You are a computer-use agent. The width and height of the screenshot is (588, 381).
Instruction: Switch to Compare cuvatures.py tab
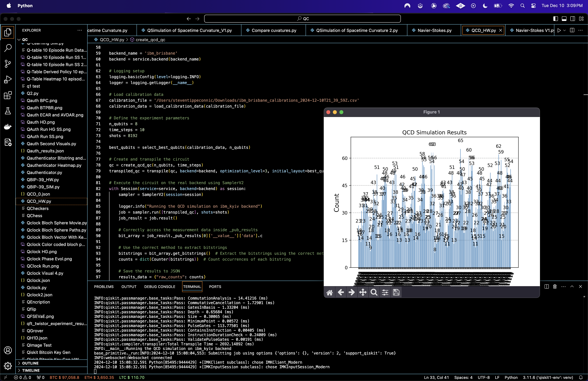click(273, 30)
